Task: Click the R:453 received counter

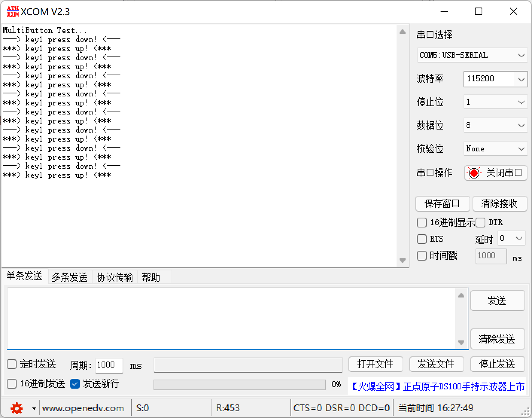Action: tap(228, 408)
